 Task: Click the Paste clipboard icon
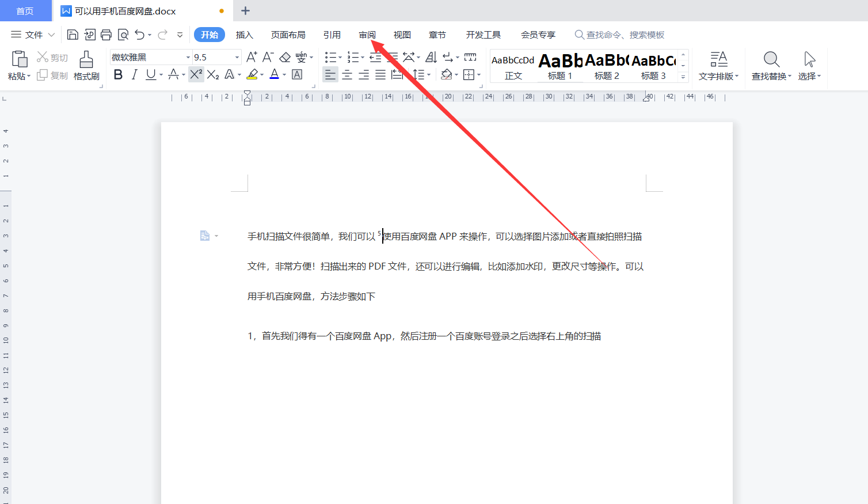(20, 59)
